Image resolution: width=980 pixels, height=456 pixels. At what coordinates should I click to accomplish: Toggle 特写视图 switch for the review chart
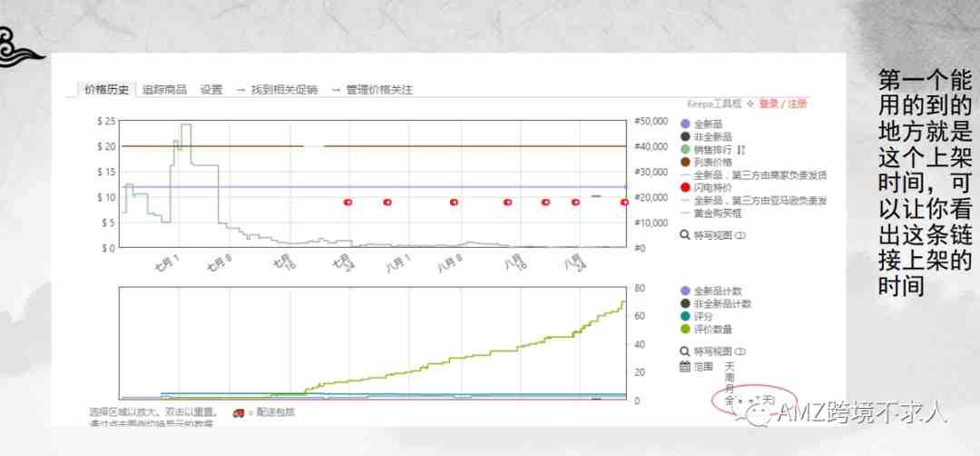740,351
